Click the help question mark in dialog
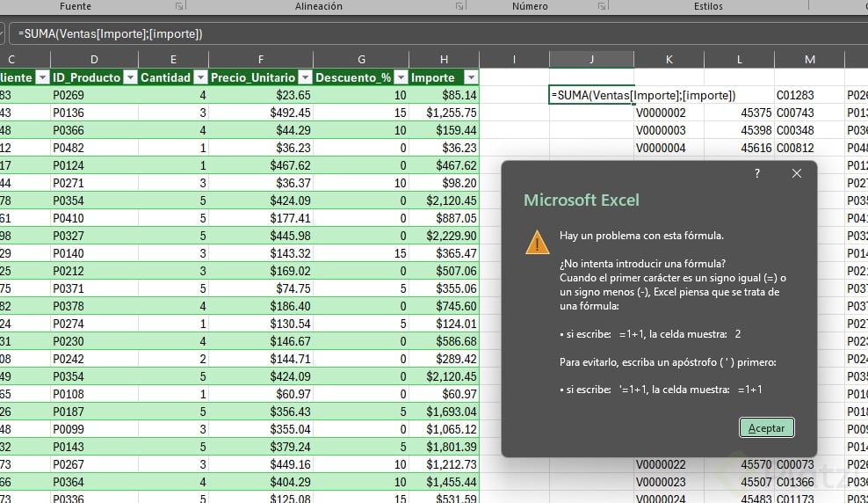This screenshot has height=503, width=868. click(x=757, y=174)
